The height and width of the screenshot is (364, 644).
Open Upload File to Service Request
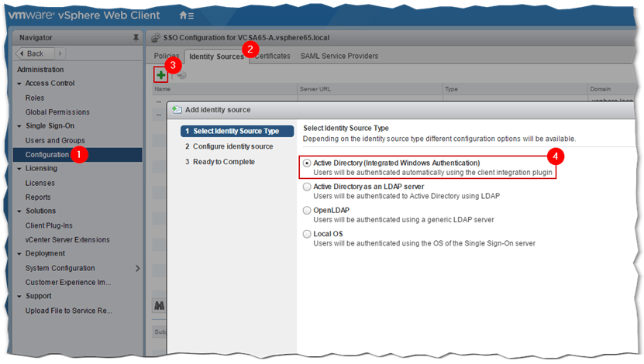click(69, 311)
